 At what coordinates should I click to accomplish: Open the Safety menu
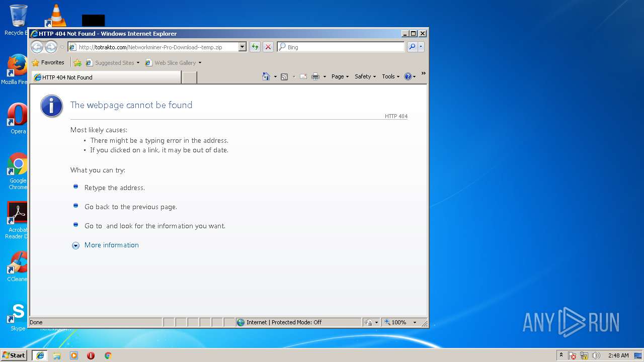pos(365,76)
